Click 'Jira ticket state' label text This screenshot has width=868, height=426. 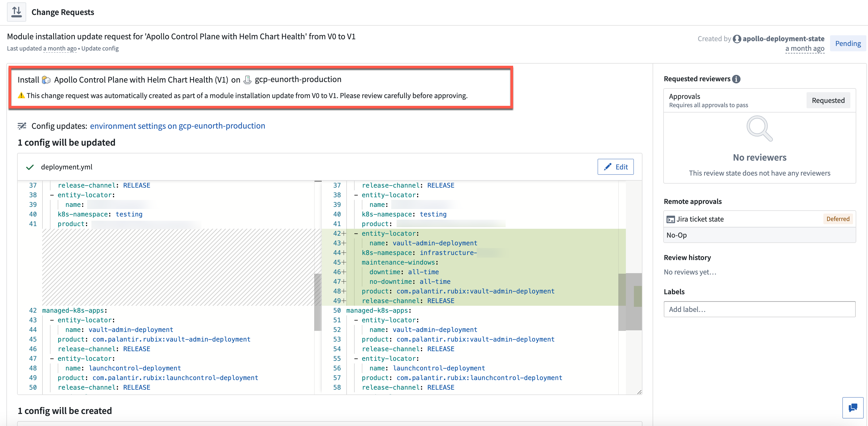point(700,219)
